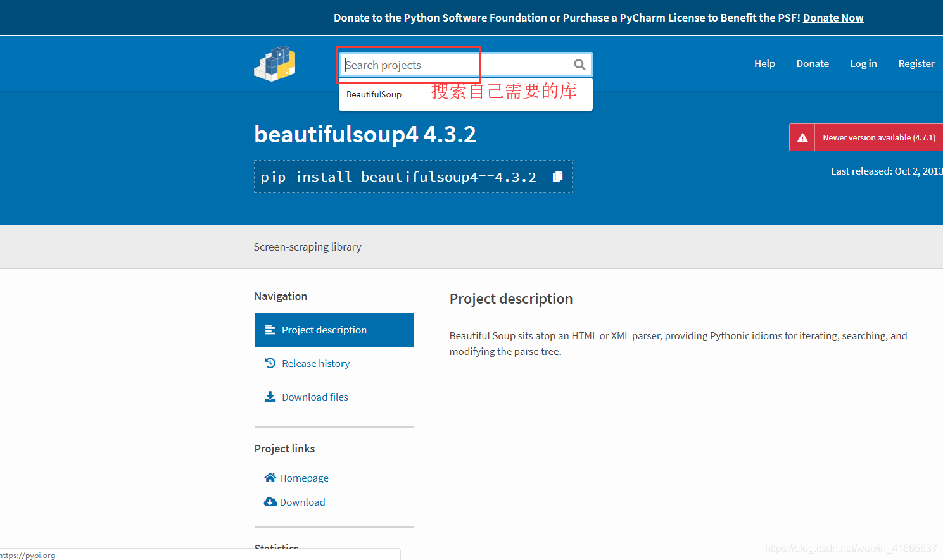
Task: Copy the pip install command to clipboard
Action: (557, 177)
